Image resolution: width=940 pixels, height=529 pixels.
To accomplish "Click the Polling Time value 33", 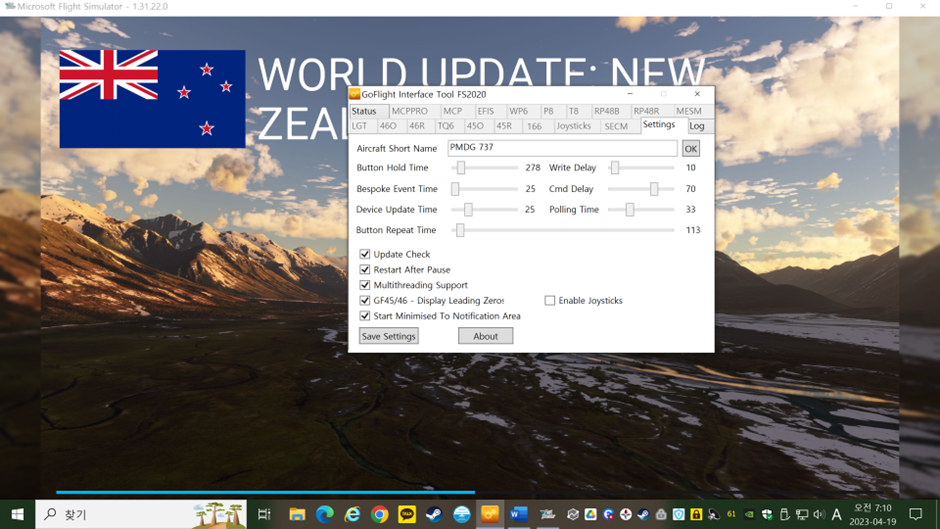I will [x=691, y=209].
